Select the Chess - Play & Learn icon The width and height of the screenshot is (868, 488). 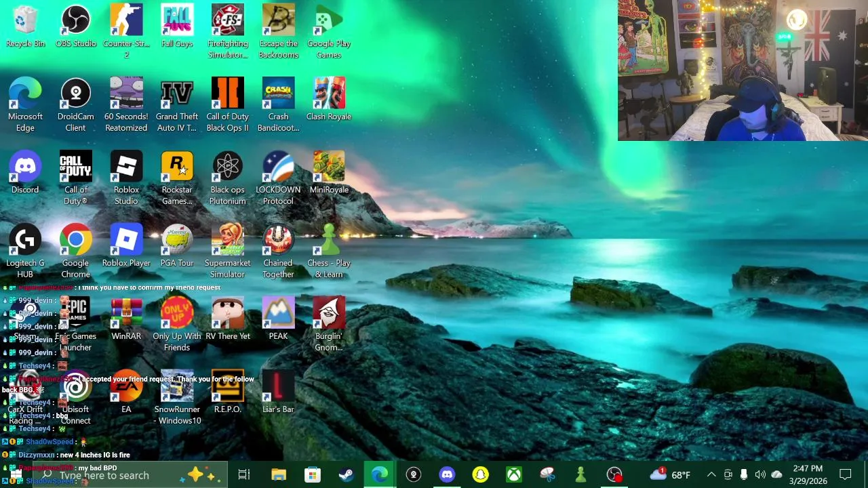point(329,251)
